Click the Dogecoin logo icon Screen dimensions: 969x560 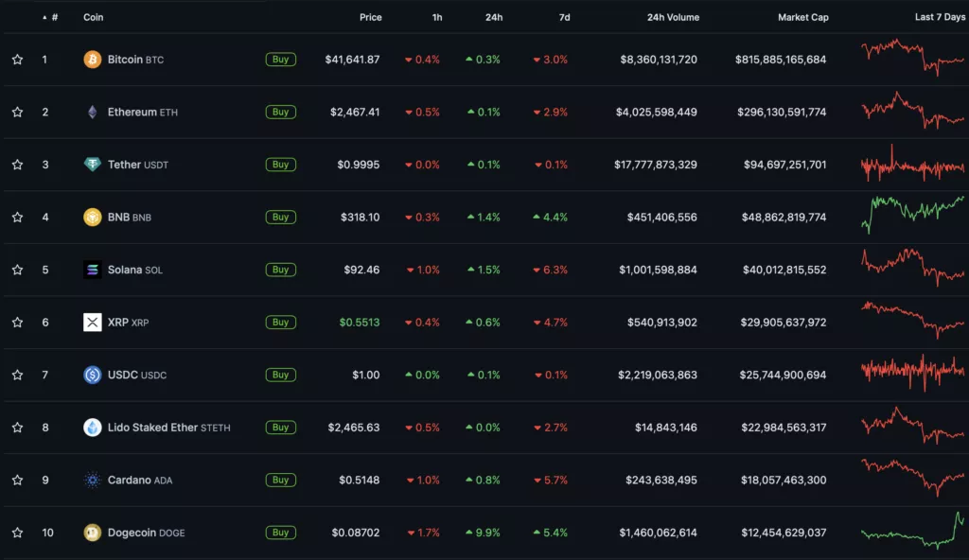click(92, 533)
